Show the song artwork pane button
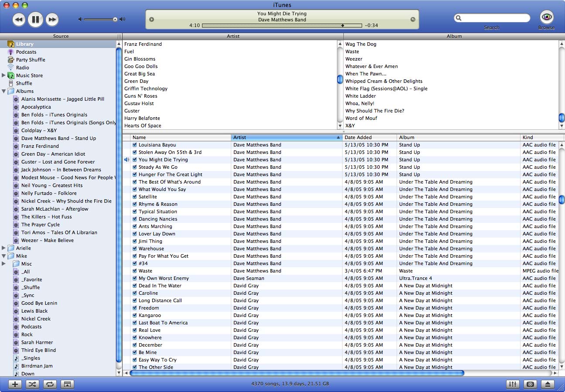565x392 pixels. coord(67,384)
